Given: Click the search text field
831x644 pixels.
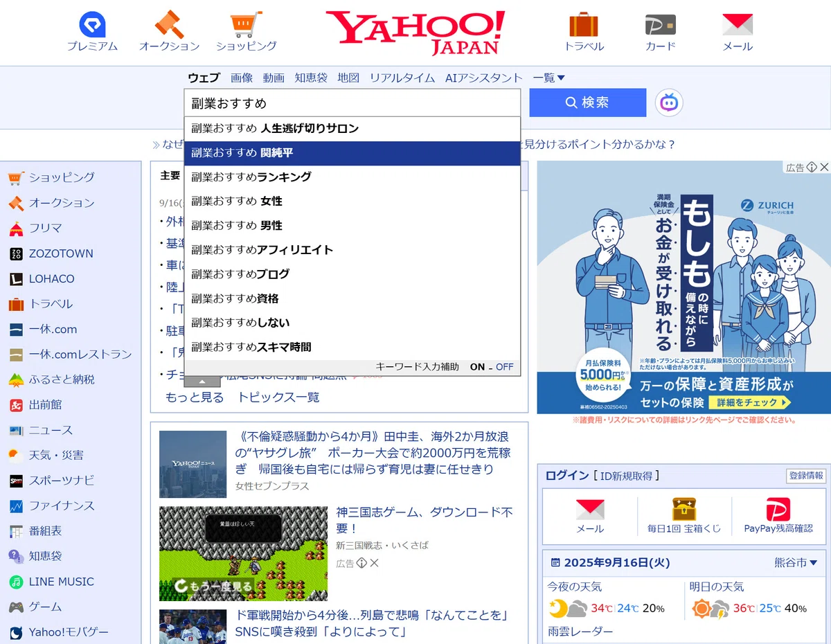Looking at the screenshot, I should [x=352, y=103].
